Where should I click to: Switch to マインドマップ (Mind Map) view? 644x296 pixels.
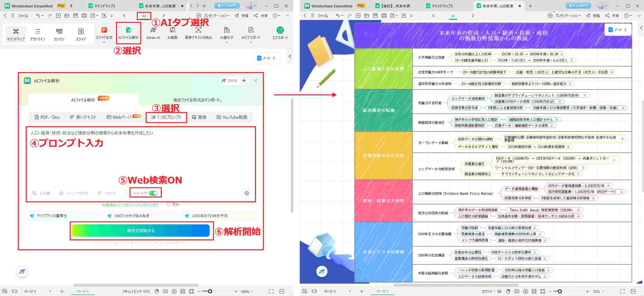click(16, 34)
